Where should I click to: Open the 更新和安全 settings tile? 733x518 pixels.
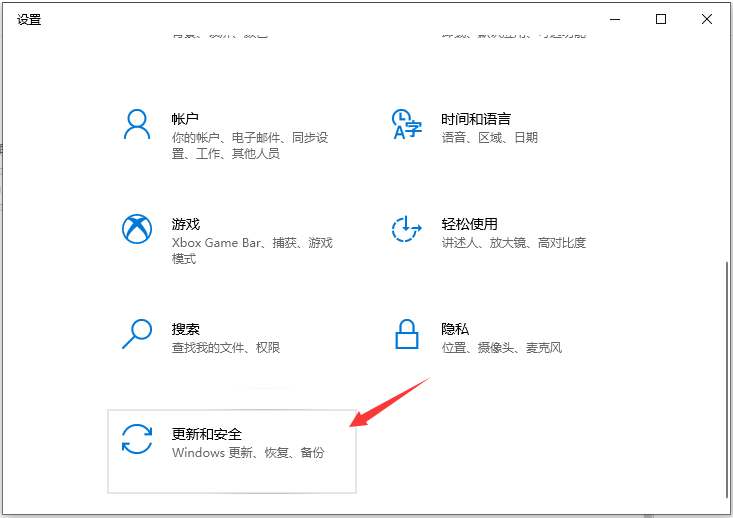tap(232, 451)
